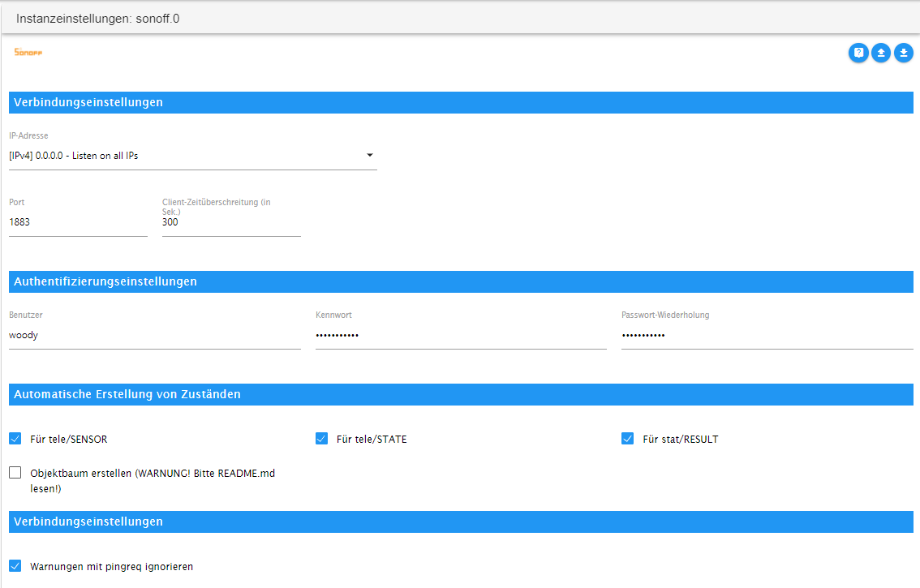Click the first Verbindungseinstellungen header bar

click(461, 103)
